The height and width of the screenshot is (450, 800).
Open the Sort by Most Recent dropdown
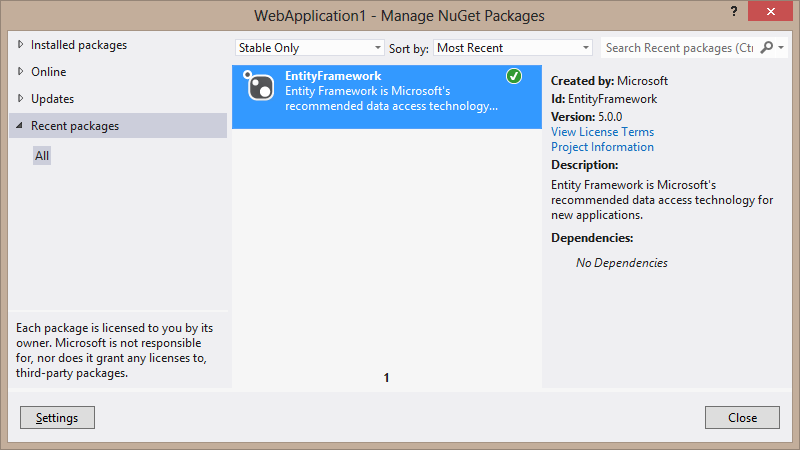[x=512, y=47]
